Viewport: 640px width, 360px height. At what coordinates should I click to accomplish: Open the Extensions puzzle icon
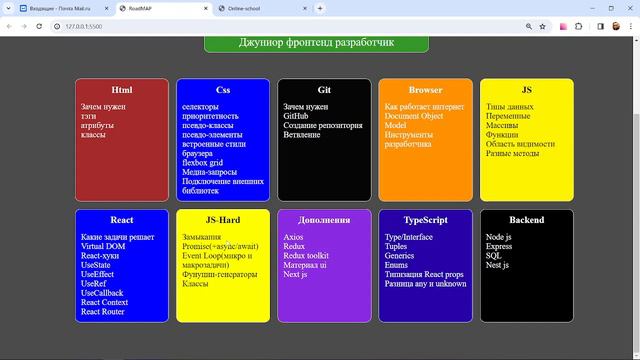[x=578, y=26]
